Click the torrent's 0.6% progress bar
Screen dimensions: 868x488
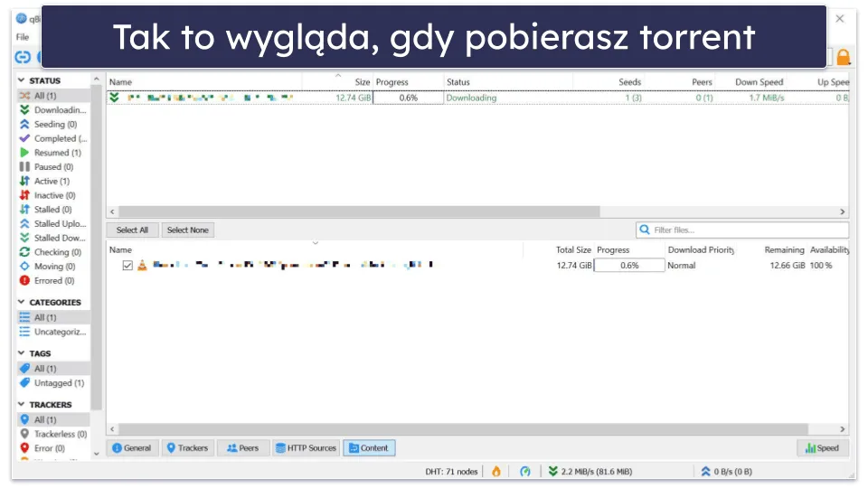coord(408,98)
